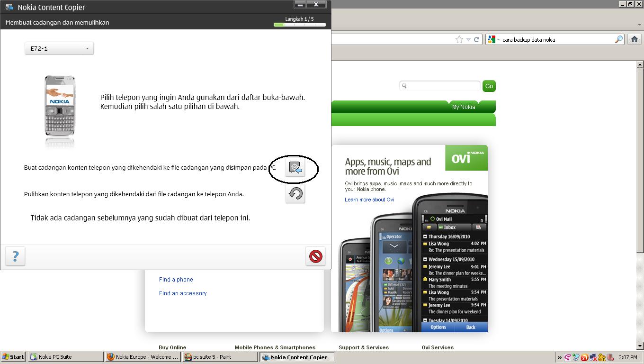The height and width of the screenshot is (364, 644).
Task: Click Mobile Phones & Smartphones footer heading
Action: pos(275,347)
